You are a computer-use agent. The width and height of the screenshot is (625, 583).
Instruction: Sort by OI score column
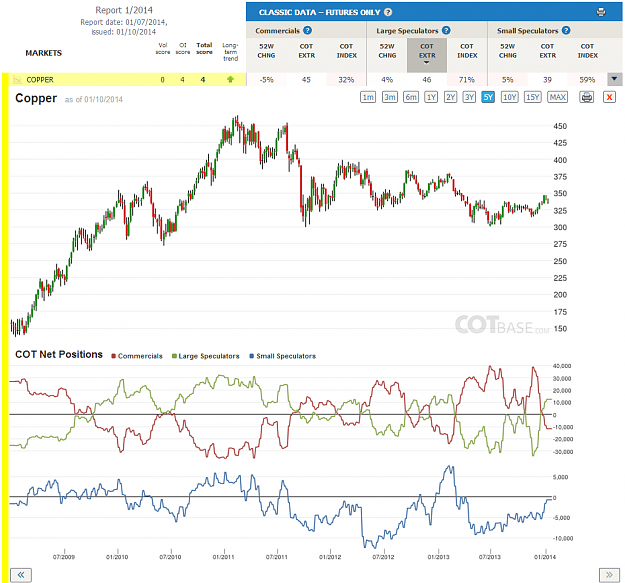click(x=183, y=49)
